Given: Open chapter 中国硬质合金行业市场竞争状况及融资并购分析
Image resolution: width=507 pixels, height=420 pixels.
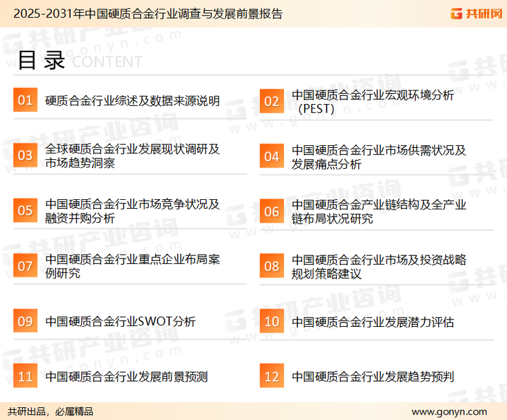Looking at the screenshot, I should click(x=132, y=211).
